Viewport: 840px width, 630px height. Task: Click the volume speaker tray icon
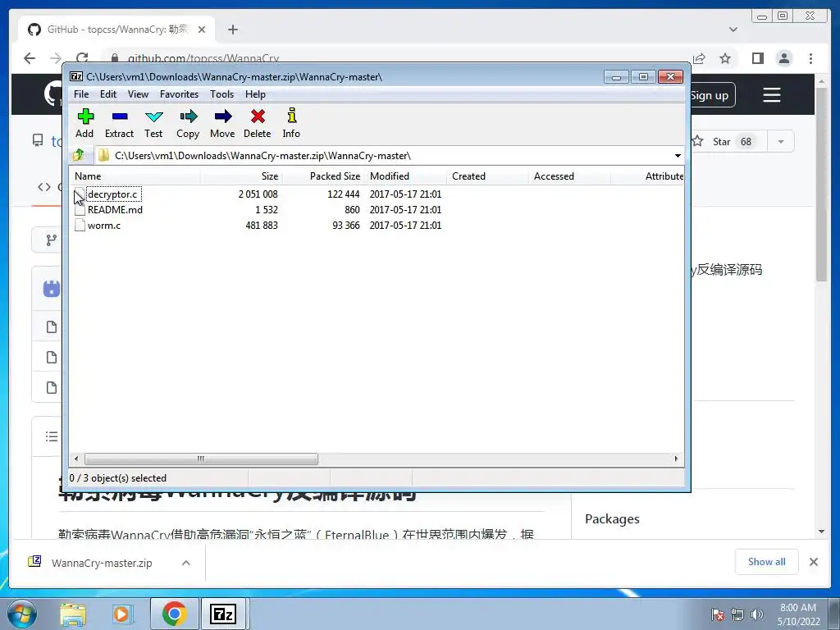[757, 614]
